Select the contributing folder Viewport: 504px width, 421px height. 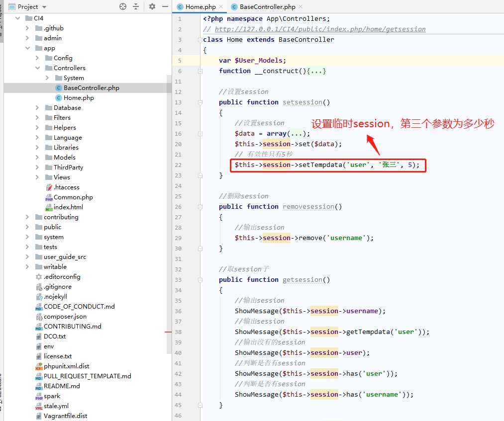pyautogui.click(x=61, y=217)
